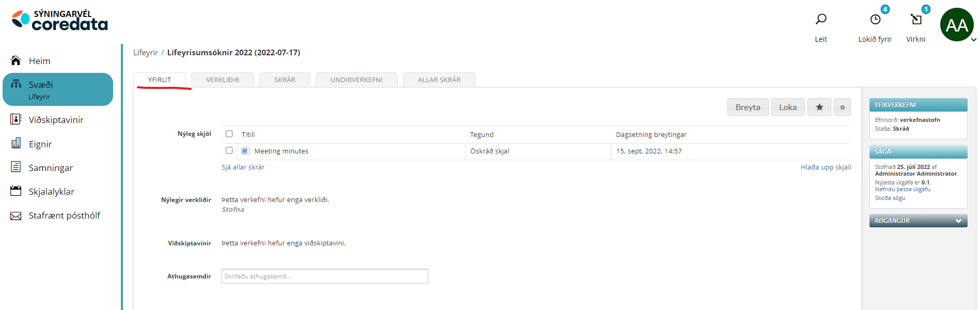Open Stafrænt pósthólf mailbox
The height and width of the screenshot is (310, 980).
pos(64,215)
